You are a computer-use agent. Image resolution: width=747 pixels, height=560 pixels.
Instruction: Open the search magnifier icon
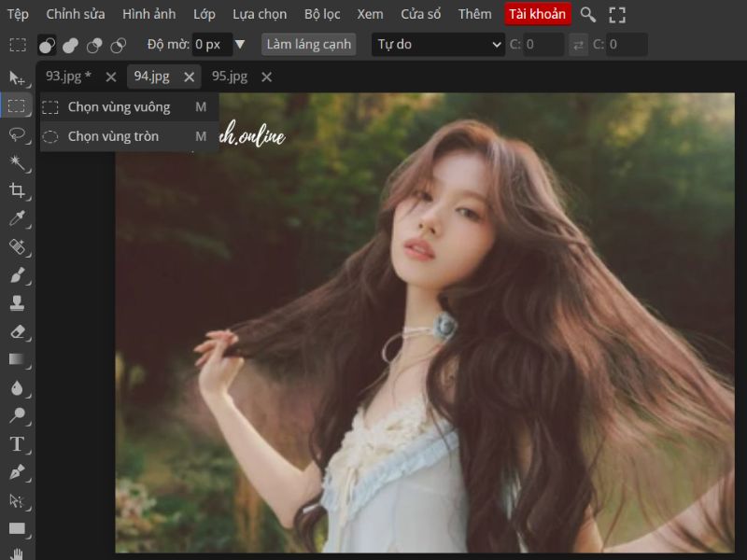click(x=588, y=15)
